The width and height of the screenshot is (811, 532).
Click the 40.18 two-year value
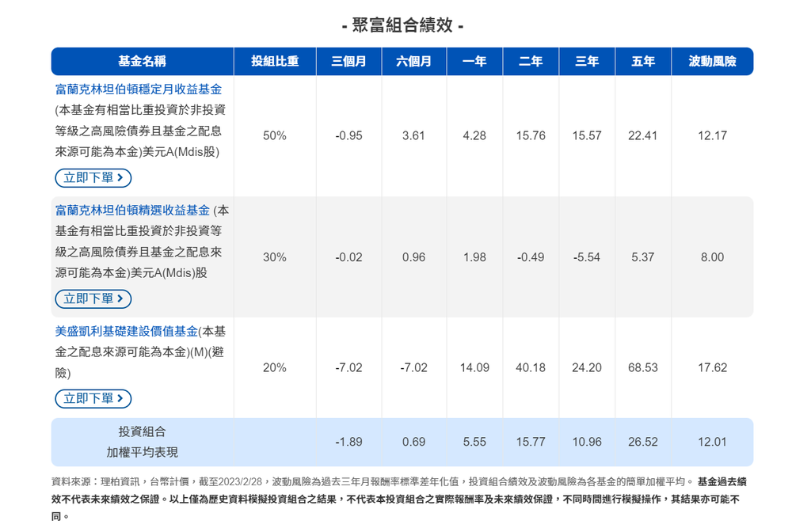531,368
